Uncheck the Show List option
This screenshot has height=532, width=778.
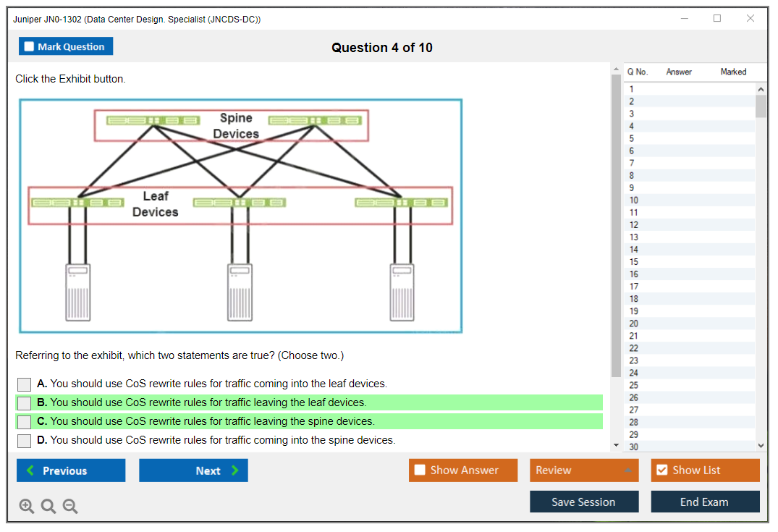[661, 470]
